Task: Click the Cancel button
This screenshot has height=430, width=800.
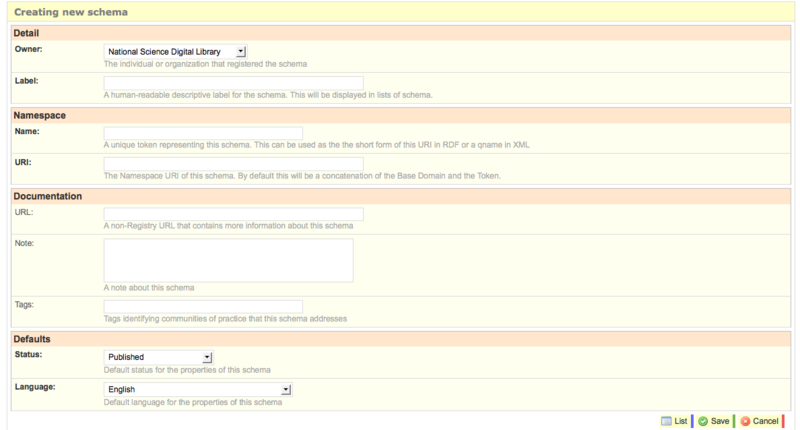Action: click(x=760, y=421)
